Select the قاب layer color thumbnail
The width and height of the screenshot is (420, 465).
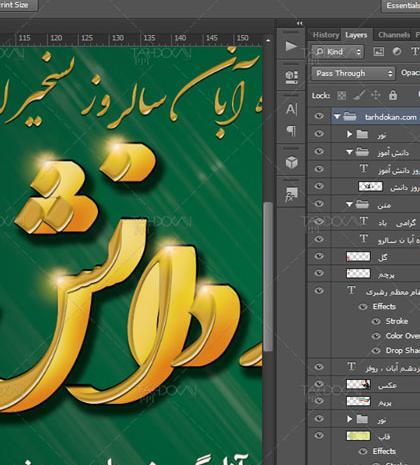358,436
